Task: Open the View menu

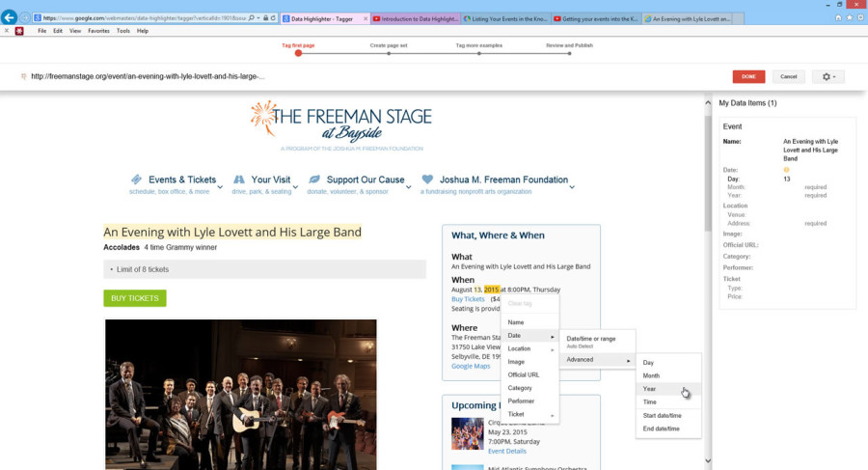Action: coord(75,31)
